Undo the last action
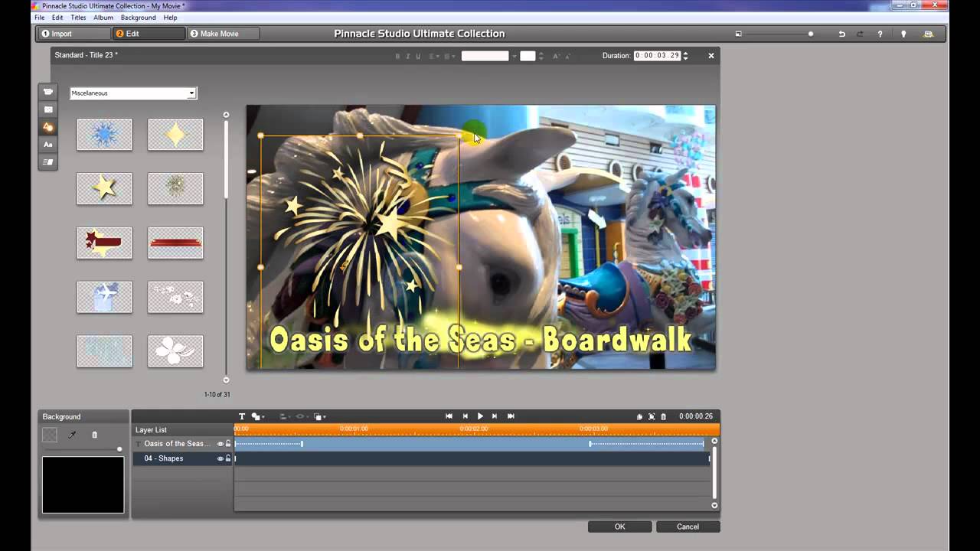This screenshot has height=551, width=980. pos(842,34)
